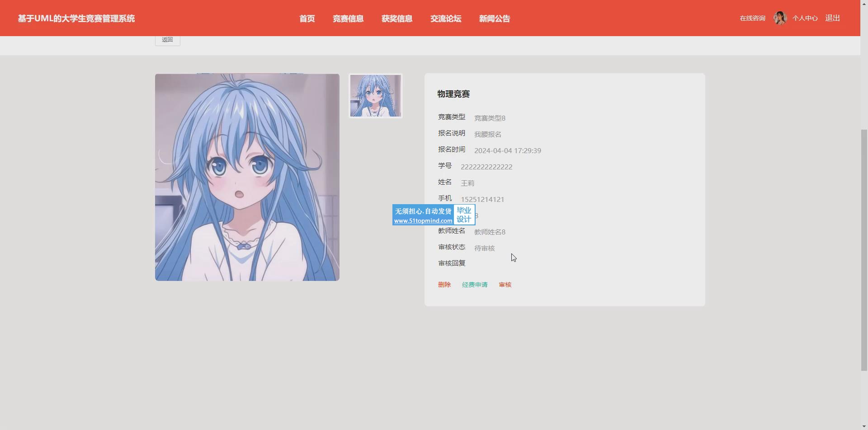868x430 pixels.
Task: Click 删除 to delete the registration
Action: coord(444,285)
